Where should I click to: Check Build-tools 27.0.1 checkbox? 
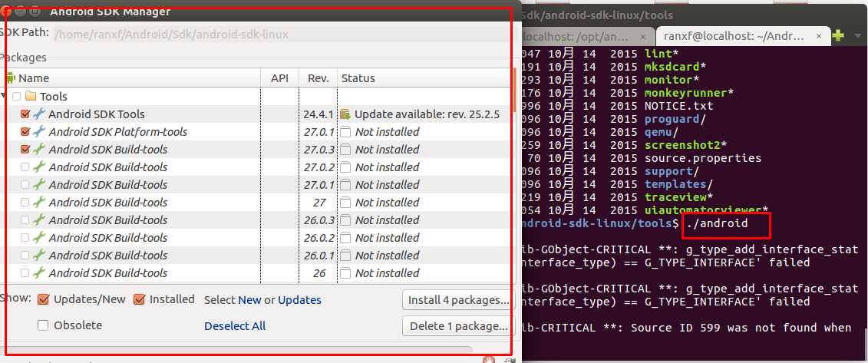point(25,185)
